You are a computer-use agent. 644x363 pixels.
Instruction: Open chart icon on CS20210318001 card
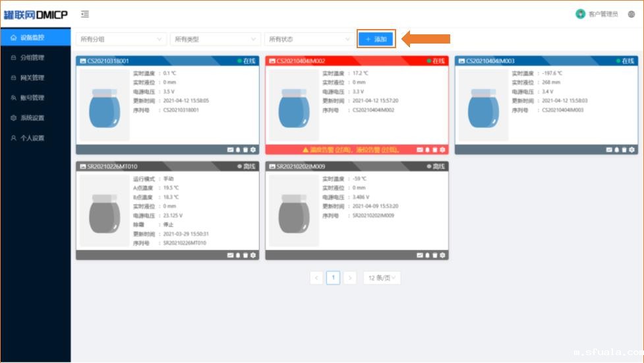(x=230, y=150)
